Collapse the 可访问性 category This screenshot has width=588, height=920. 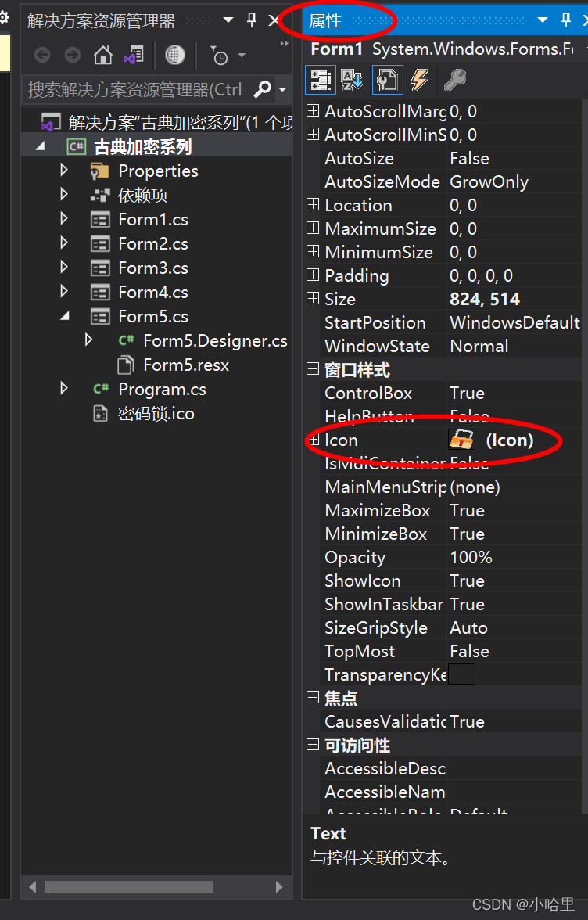313,744
